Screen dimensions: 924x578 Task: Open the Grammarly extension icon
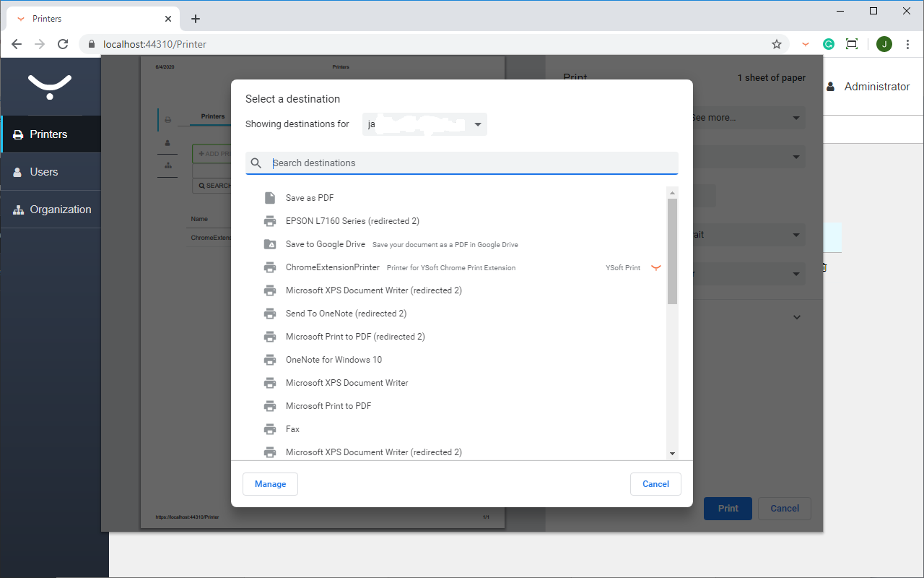point(828,43)
